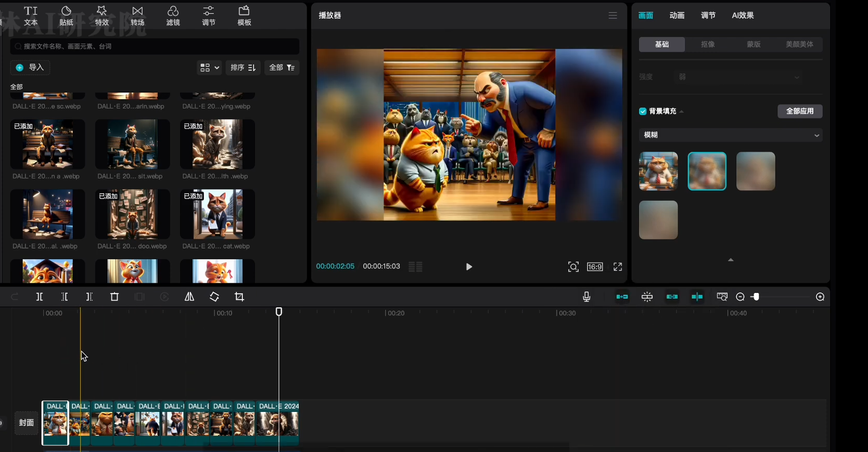Select the strongest blur preset in the bottom row

coord(658,220)
